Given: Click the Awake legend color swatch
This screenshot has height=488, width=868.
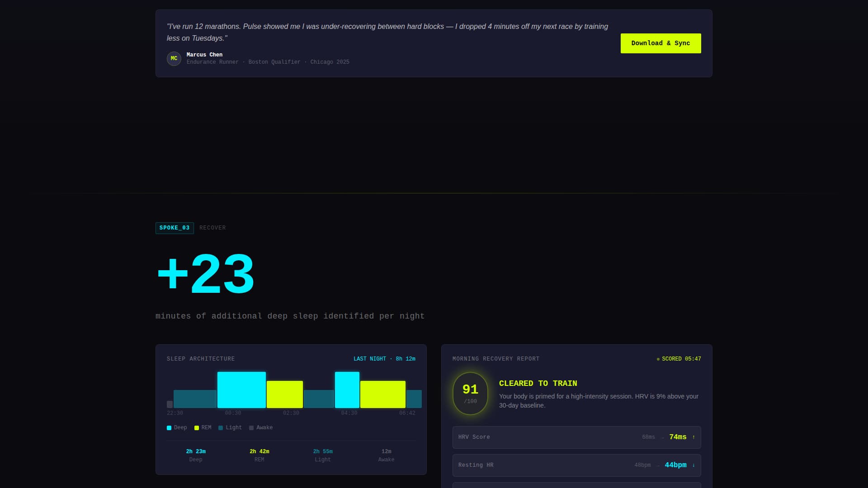Looking at the screenshot, I should pyautogui.click(x=251, y=428).
